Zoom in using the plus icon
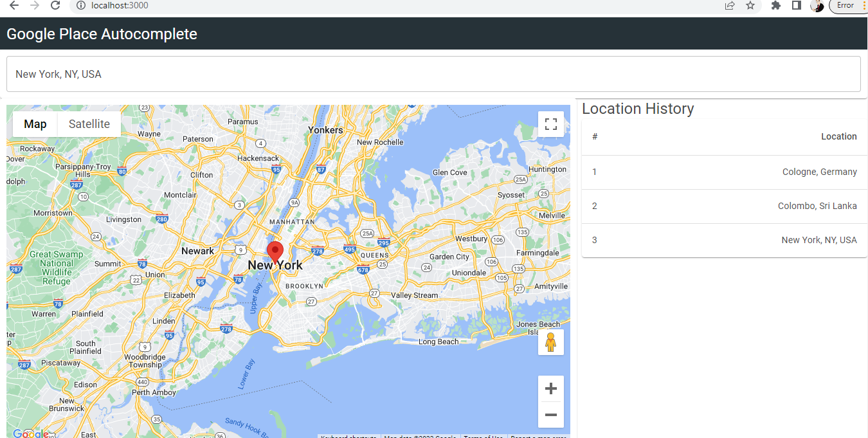868x438 pixels. [x=551, y=388]
